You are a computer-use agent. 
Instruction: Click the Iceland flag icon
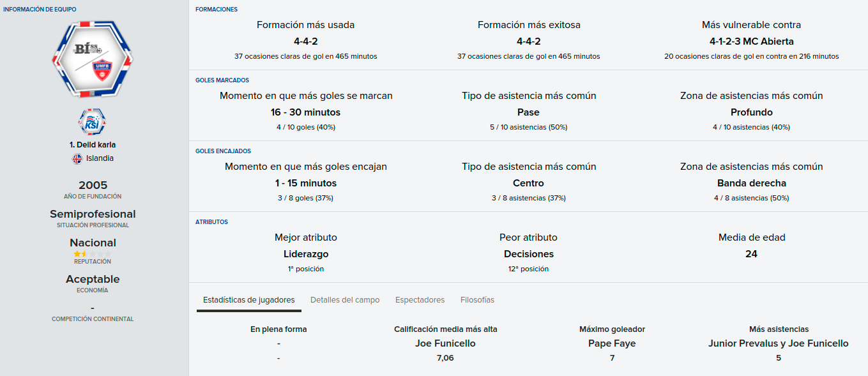[x=77, y=158]
